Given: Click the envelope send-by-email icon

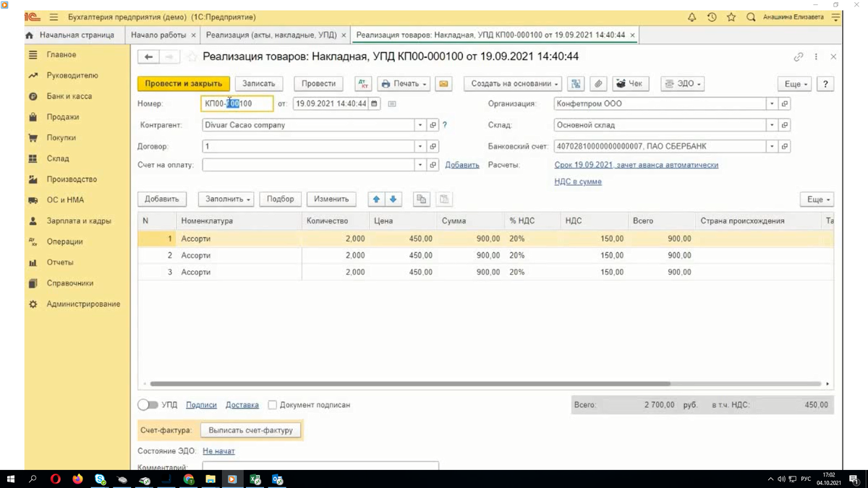Looking at the screenshot, I should tap(443, 84).
